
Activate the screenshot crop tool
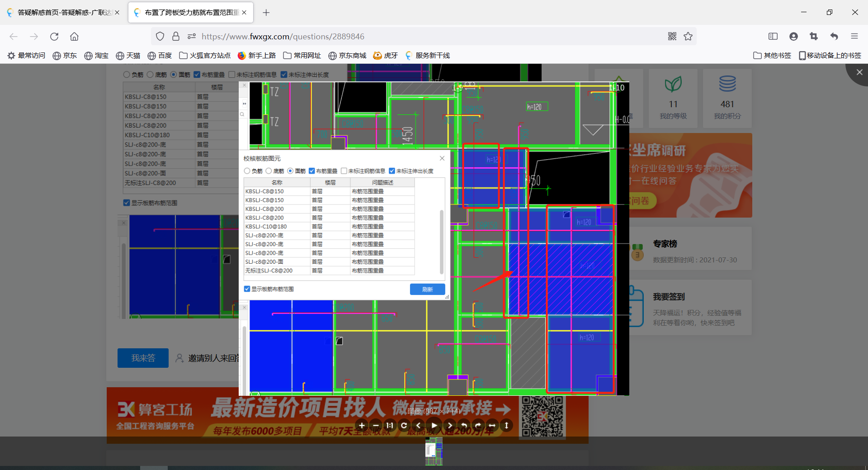pos(814,37)
